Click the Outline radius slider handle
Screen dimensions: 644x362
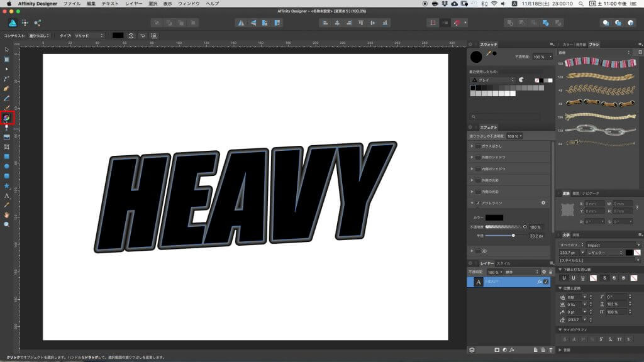(x=513, y=236)
